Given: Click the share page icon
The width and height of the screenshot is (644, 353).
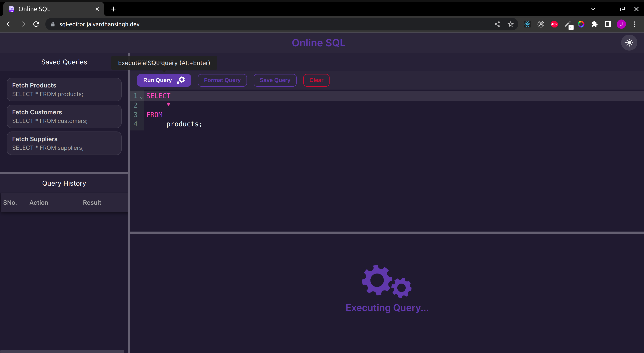Looking at the screenshot, I should click(x=497, y=24).
